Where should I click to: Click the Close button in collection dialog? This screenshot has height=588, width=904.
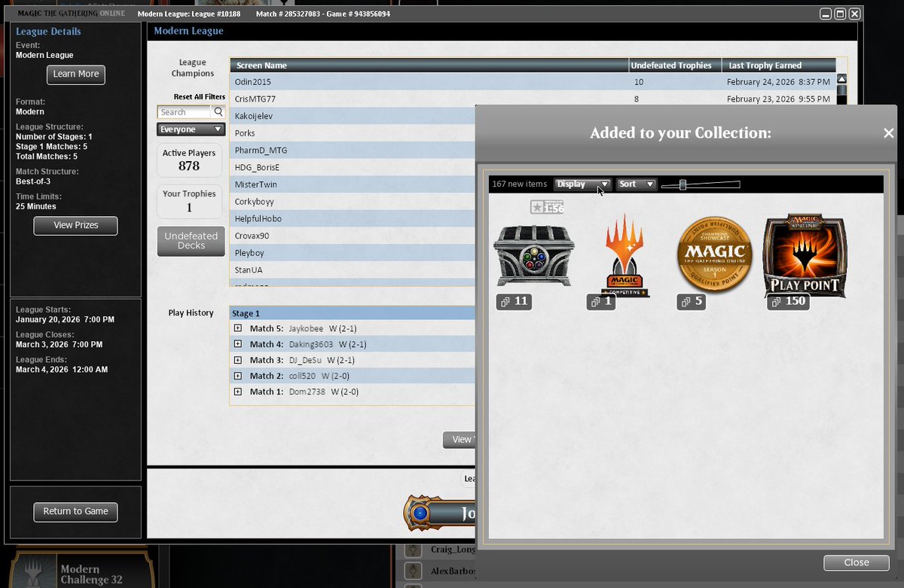click(x=857, y=562)
